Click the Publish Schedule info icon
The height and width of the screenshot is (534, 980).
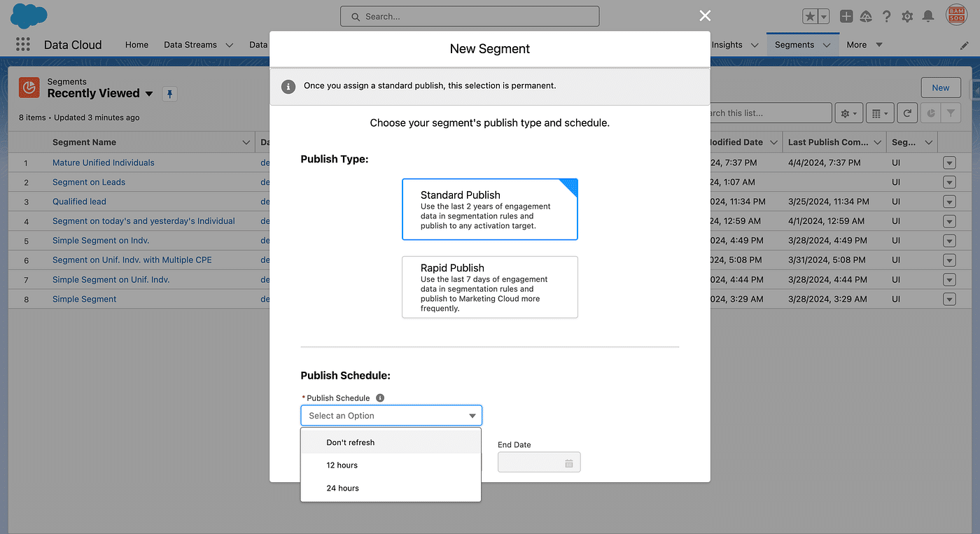pyautogui.click(x=380, y=398)
